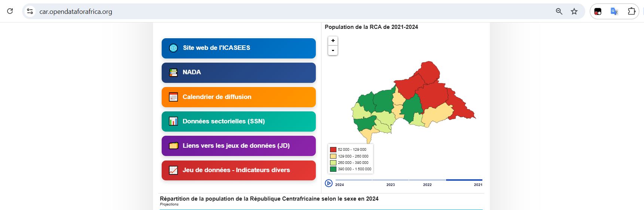Click the trend chart icon on Indicateurs button
The image size is (644, 210).
[173, 170]
